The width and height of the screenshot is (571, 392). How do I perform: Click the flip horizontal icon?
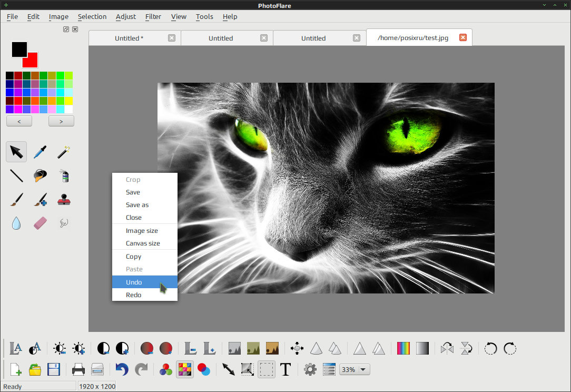coord(447,348)
